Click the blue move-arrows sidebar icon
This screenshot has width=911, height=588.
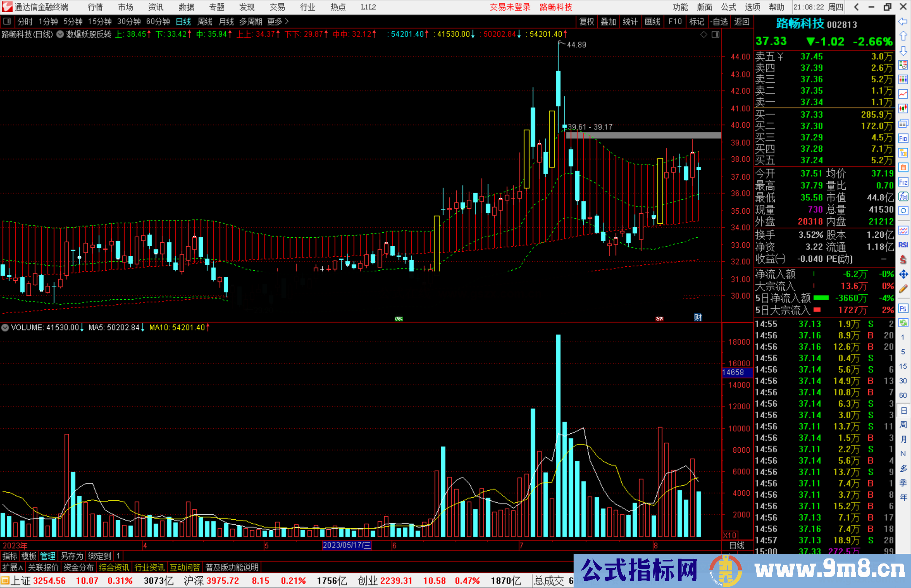pyautogui.click(x=903, y=274)
